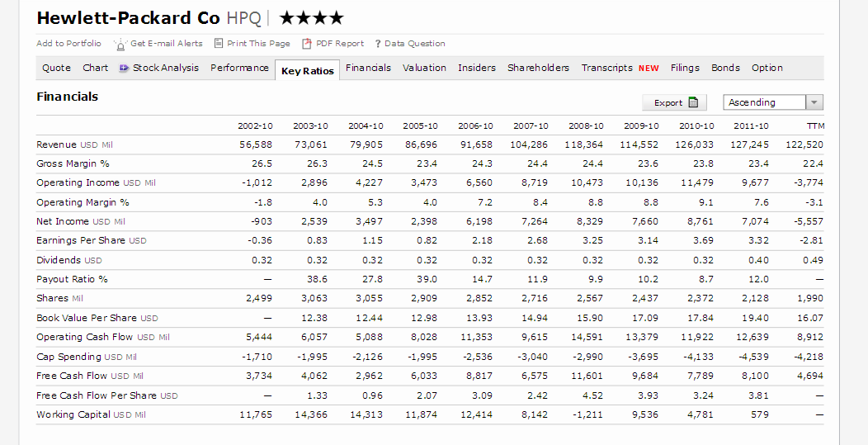Click the spreadsheet icon on Export button
Image resolution: width=868 pixels, height=445 pixels.
pos(693,102)
